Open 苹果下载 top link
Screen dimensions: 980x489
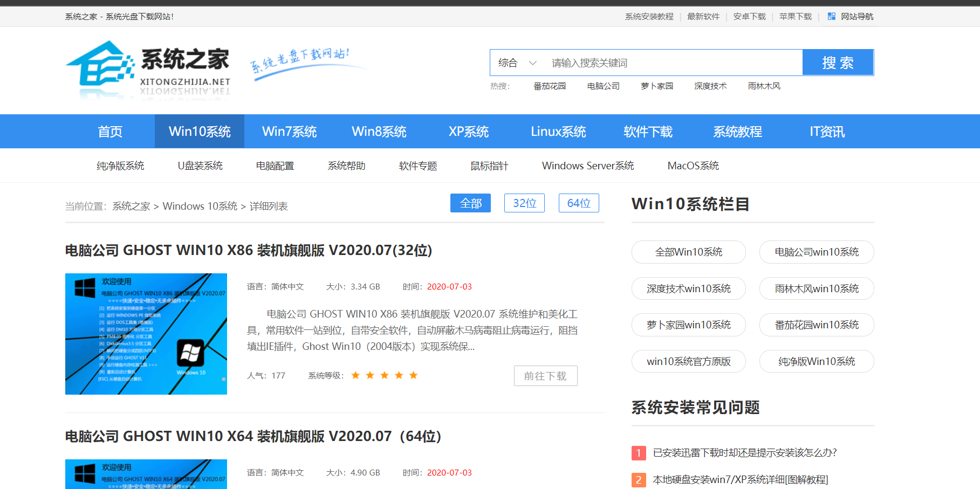795,17
